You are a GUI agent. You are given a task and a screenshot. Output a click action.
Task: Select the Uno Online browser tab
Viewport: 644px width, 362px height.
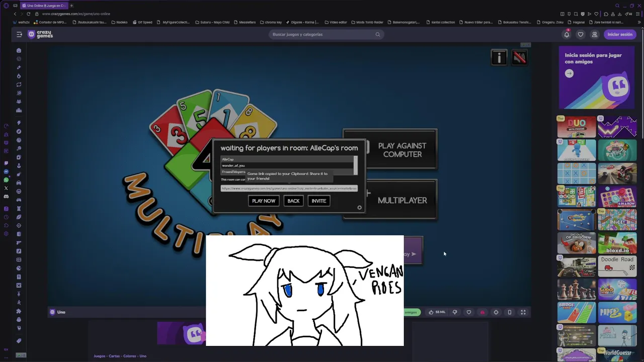[43, 6]
